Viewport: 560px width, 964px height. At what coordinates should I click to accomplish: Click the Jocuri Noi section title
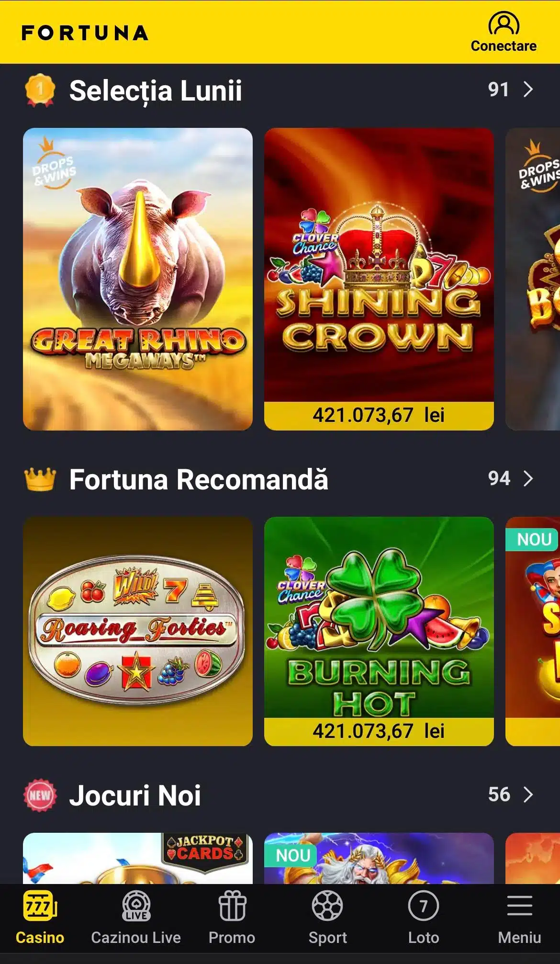pyautogui.click(x=135, y=795)
